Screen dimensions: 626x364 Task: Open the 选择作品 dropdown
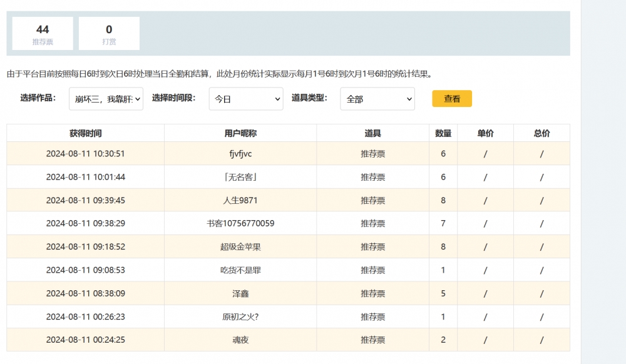tap(106, 99)
